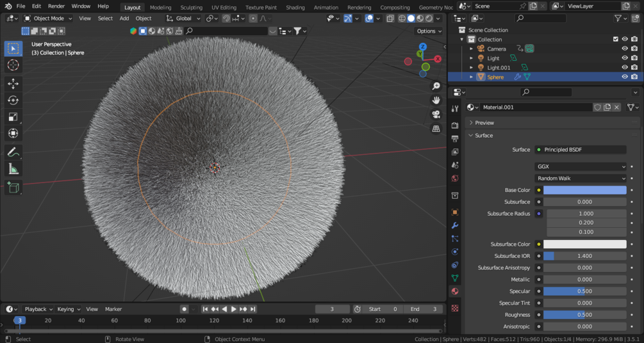
Task: Open the Options dropdown
Action: 429,31
